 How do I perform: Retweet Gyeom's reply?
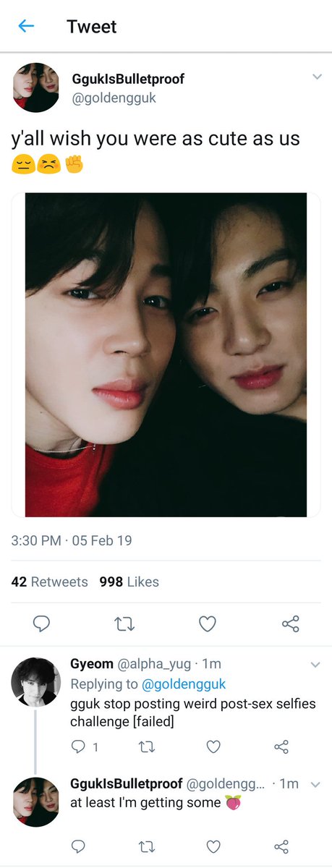pos(147,747)
